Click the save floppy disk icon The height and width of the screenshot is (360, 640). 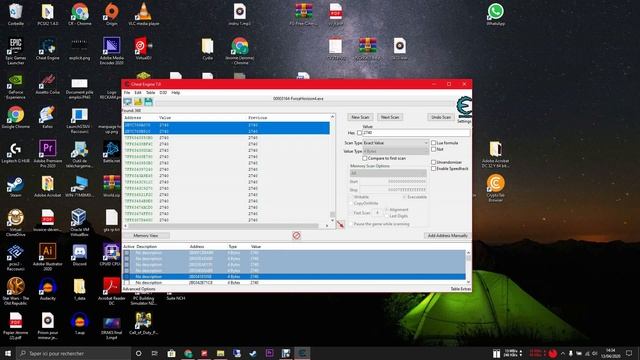[148, 102]
